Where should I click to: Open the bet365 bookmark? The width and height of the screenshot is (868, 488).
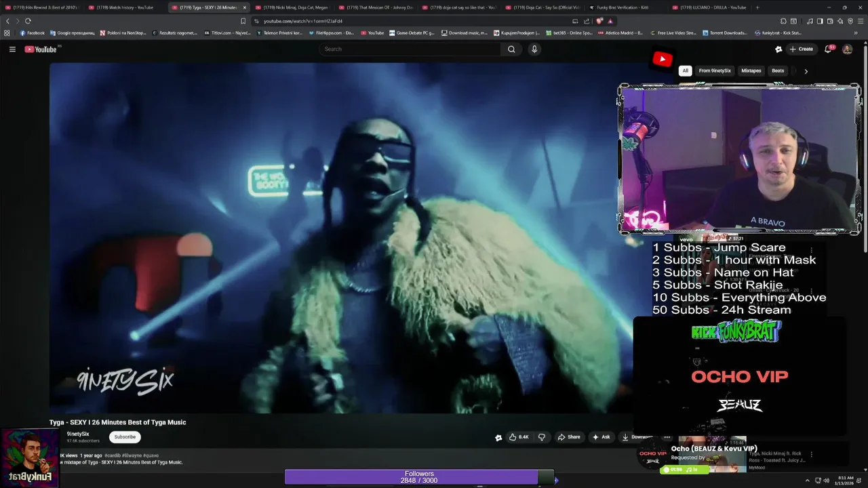pyautogui.click(x=568, y=33)
